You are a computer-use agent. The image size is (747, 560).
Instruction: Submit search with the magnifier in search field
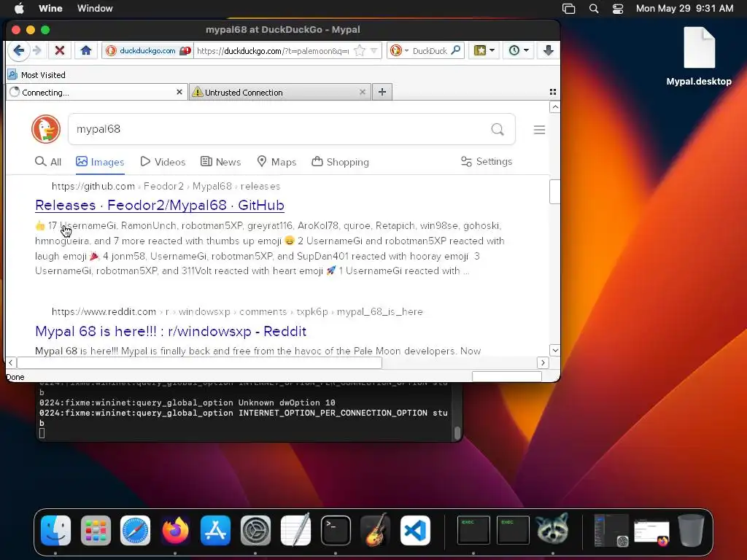pos(498,129)
